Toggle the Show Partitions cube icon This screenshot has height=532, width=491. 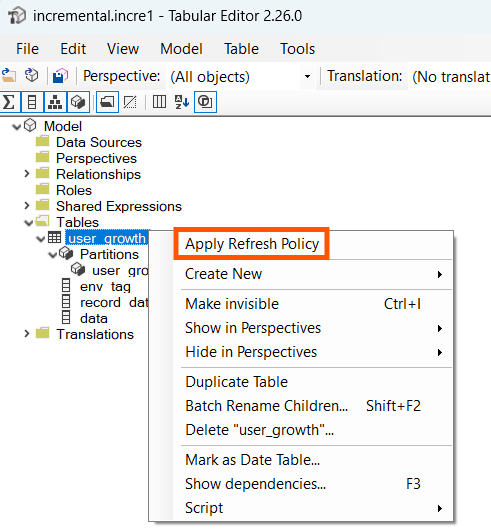pos(78,102)
